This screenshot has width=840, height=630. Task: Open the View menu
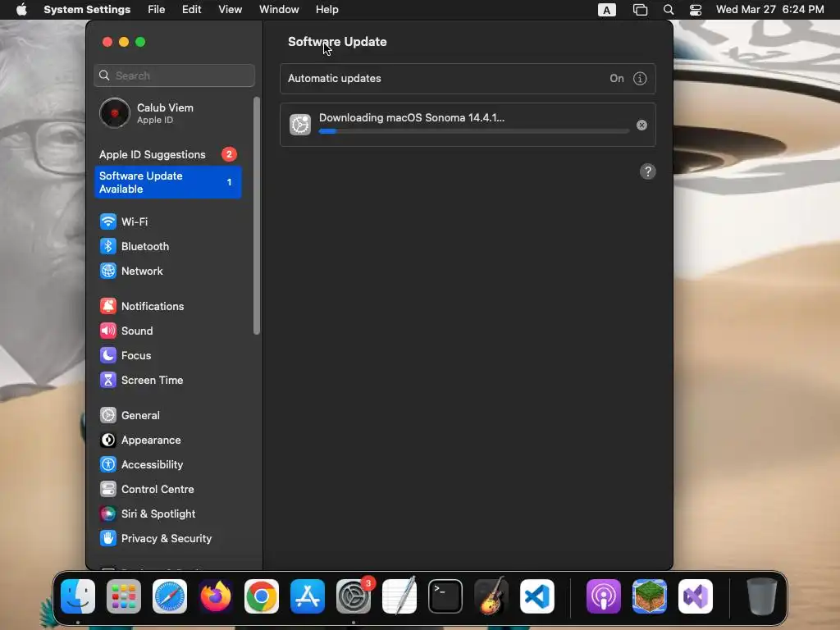230,10
